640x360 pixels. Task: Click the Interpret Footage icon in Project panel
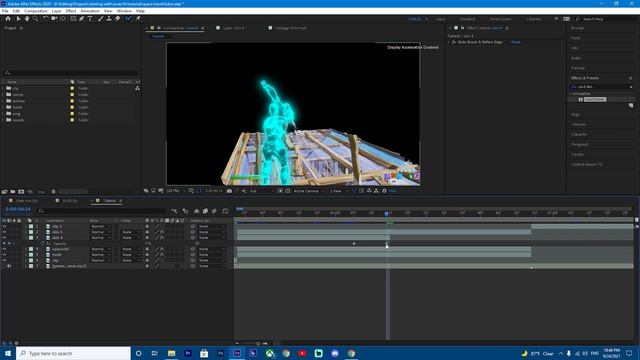(x=4, y=191)
